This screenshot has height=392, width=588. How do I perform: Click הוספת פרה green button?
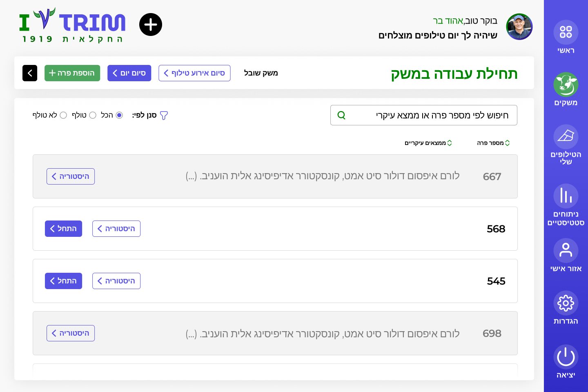click(x=72, y=73)
